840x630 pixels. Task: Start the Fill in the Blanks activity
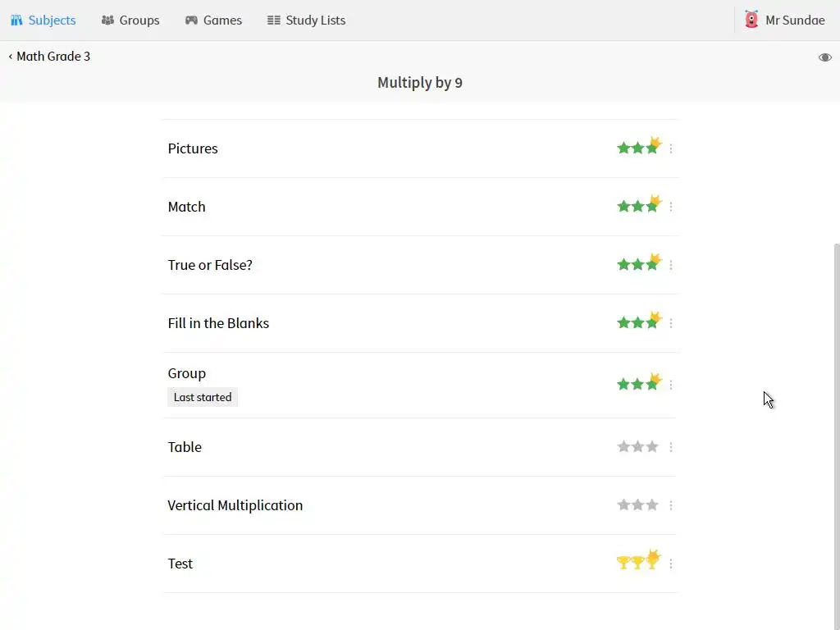point(218,323)
